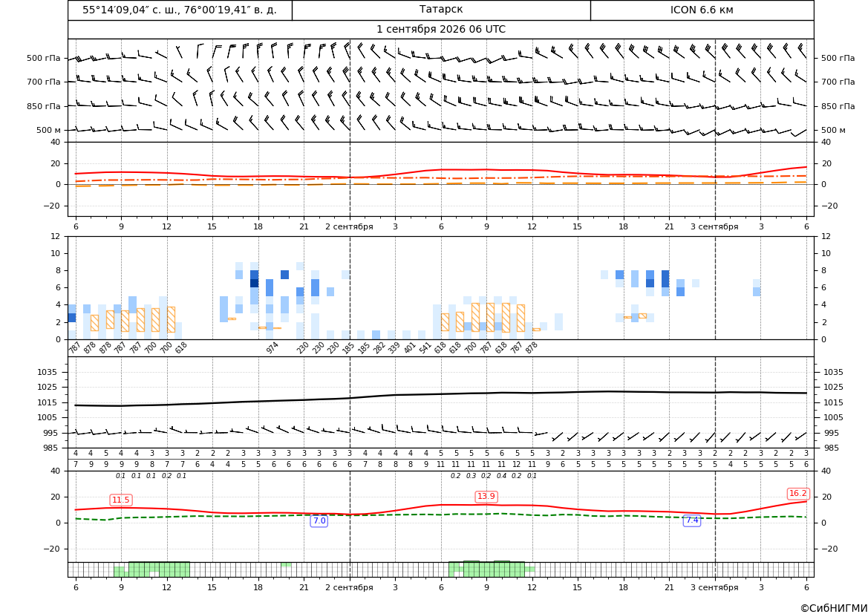Click 3 сентября on the upper time axis
This screenshot has width=868, height=614.
[x=714, y=226]
